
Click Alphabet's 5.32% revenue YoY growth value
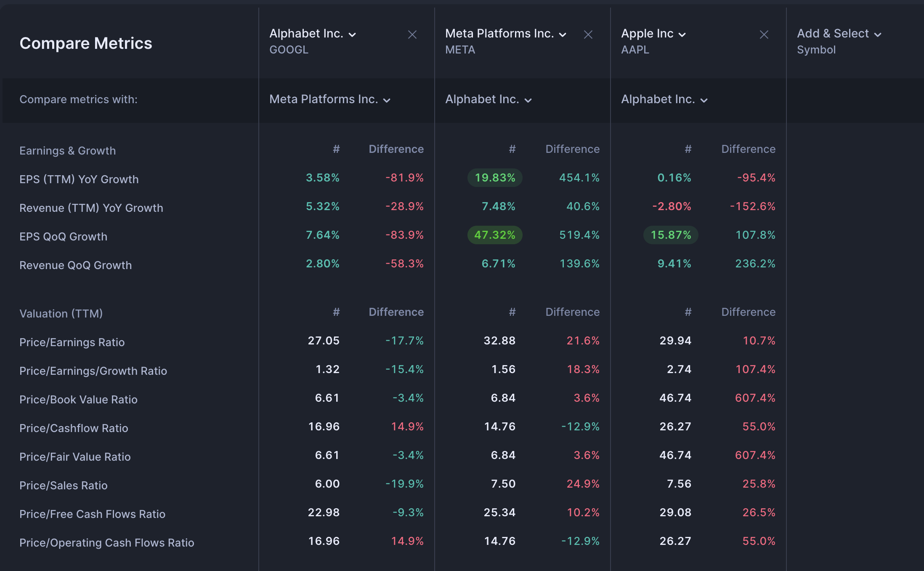point(323,206)
